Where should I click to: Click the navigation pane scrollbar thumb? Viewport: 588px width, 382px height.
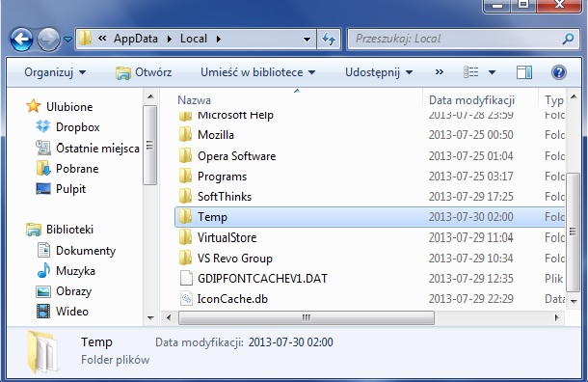tap(150, 145)
